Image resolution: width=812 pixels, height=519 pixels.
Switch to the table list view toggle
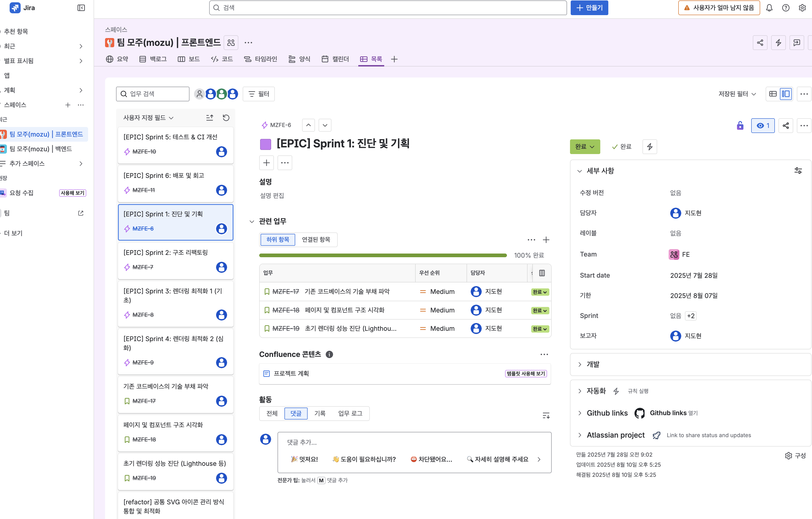(x=773, y=94)
